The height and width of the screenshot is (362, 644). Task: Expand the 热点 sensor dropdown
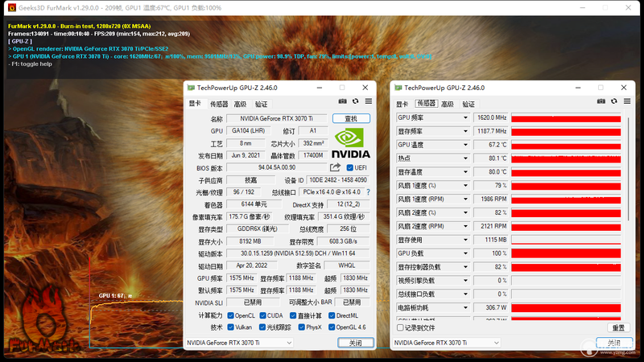465,158
